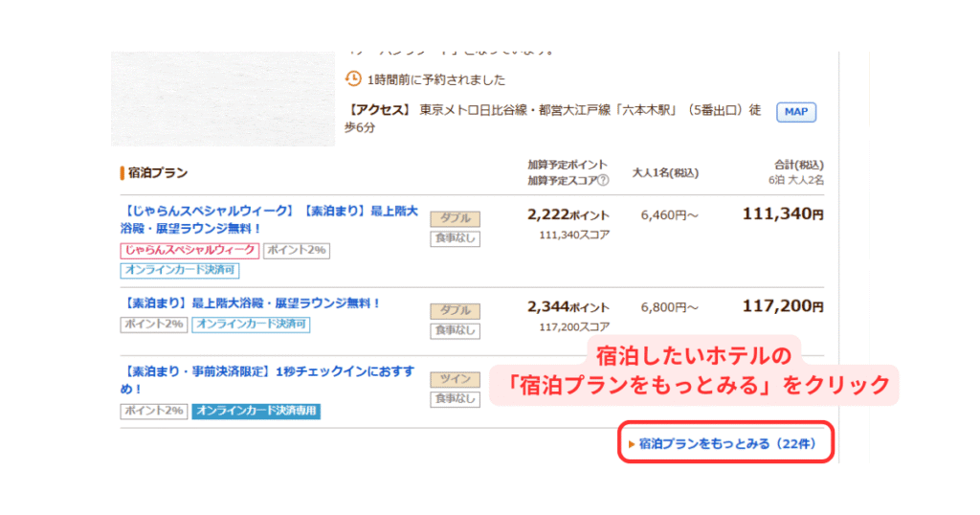Click the 117,200円 total price
The width and height of the screenshot is (980, 515).
(x=783, y=307)
